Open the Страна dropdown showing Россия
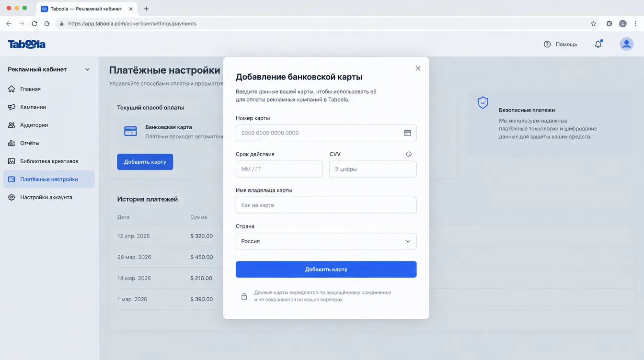Viewport: 644px width, 360px height. point(326,241)
